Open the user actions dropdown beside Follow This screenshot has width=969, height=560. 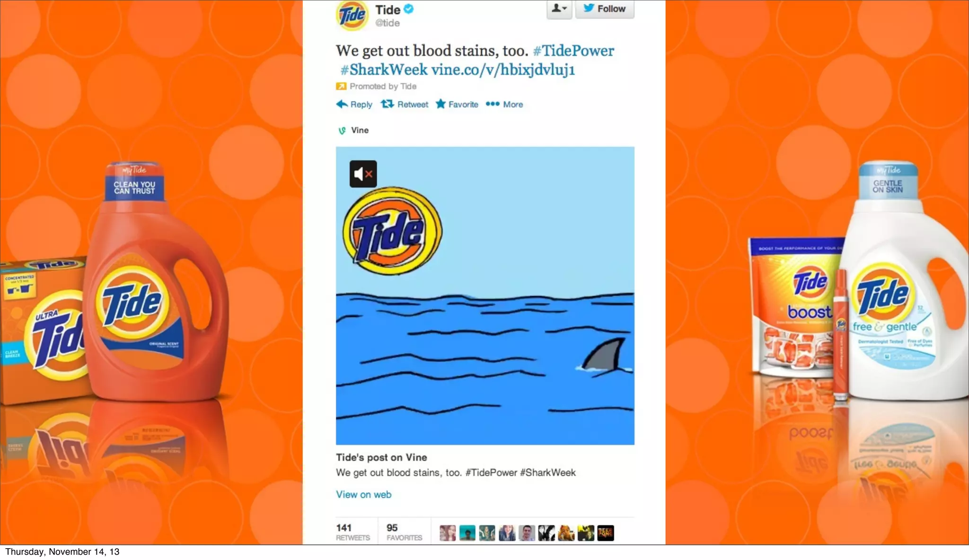(x=559, y=9)
